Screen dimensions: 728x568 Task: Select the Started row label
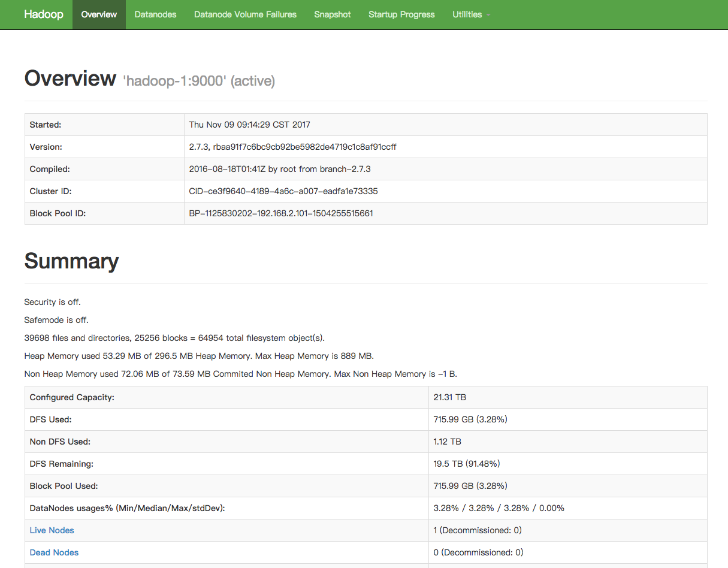(46, 125)
